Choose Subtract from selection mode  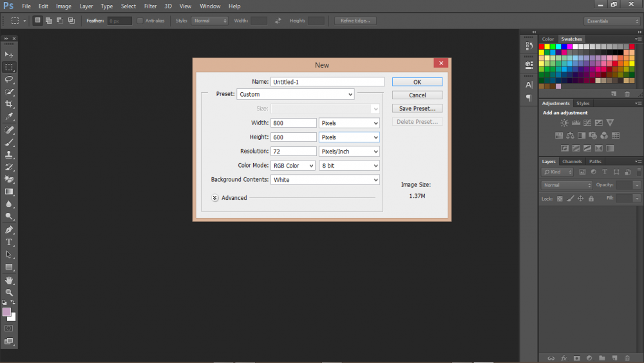[60, 21]
